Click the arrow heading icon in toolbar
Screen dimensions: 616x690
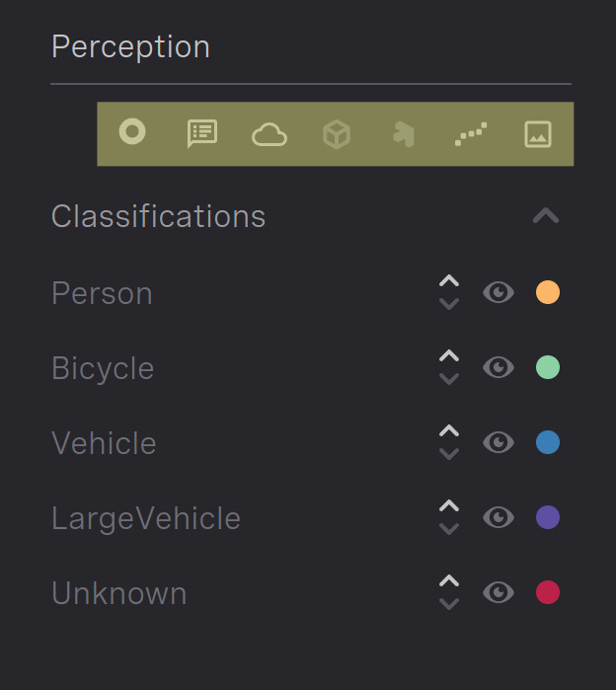[x=404, y=134]
